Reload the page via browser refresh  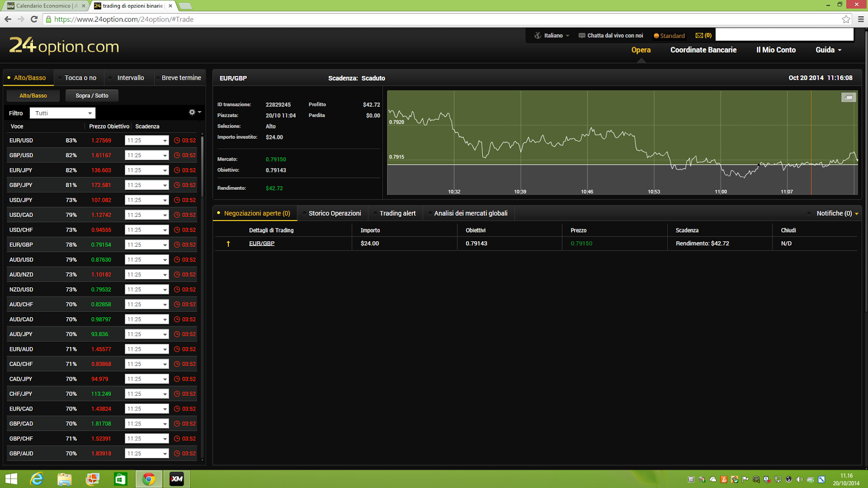pos(34,19)
